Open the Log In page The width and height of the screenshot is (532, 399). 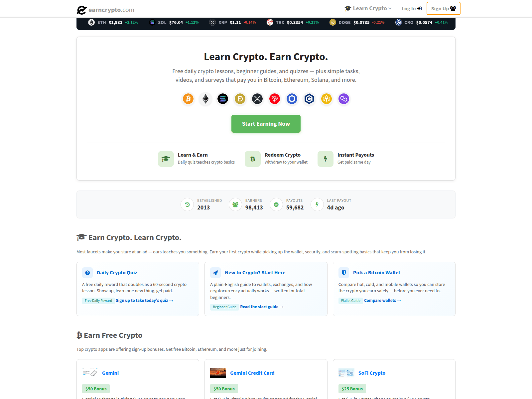click(412, 9)
